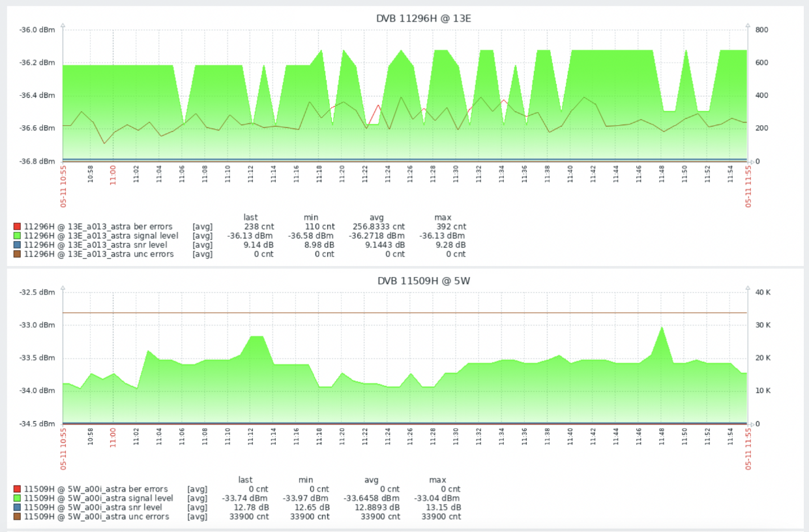Click the "avg" column header in the 13E legend
The width and height of the screenshot is (809, 532).
point(378,217)
